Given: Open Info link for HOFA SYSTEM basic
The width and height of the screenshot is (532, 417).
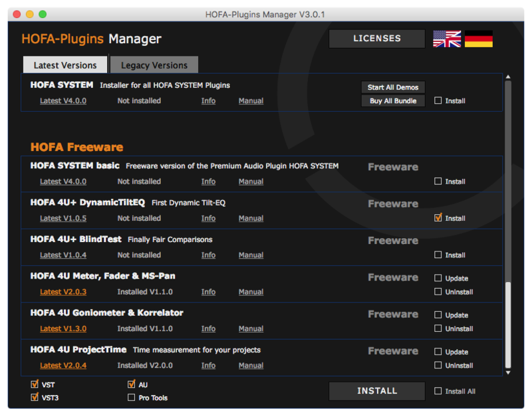Looking at the screenshot, I should pyautogui.click(x=208, y=182).
